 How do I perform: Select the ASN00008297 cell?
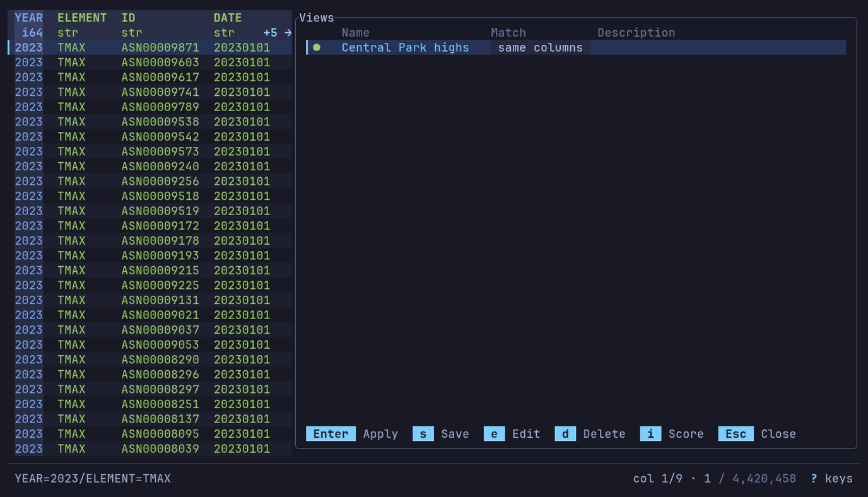[160, 390]
